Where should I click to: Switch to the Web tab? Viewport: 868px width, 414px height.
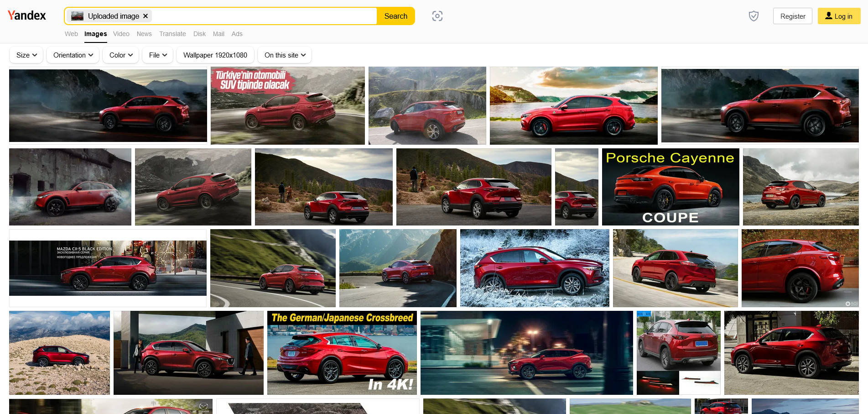click(x=71, y=34)
